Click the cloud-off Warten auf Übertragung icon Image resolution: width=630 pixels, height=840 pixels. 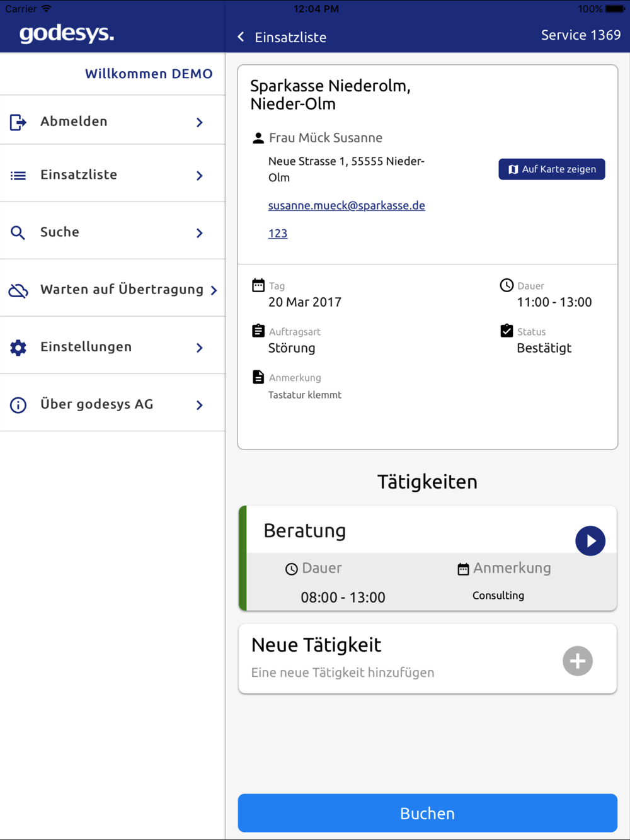click(18, 290)
